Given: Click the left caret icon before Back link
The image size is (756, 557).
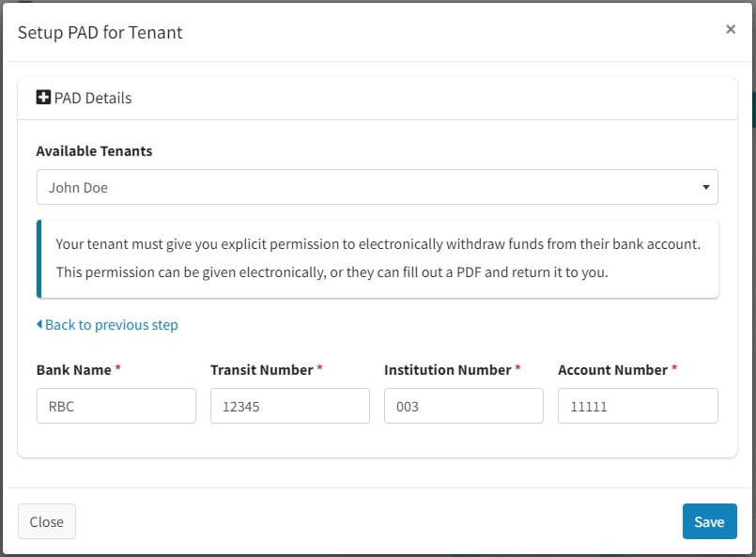Looking at the screenshot, I should click(x=39, y=325).
